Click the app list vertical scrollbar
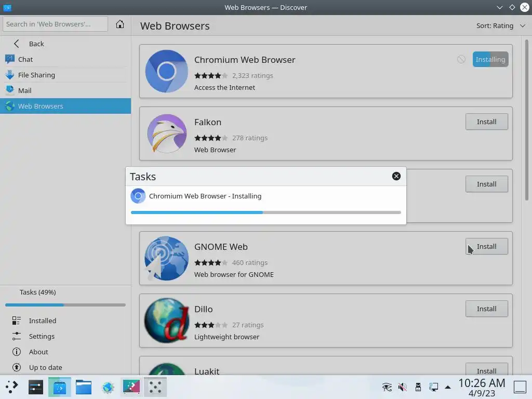 [x=527, y=120]
